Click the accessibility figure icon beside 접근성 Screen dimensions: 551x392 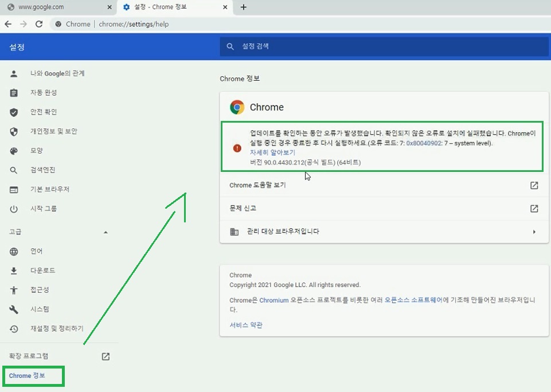[14, 290]
